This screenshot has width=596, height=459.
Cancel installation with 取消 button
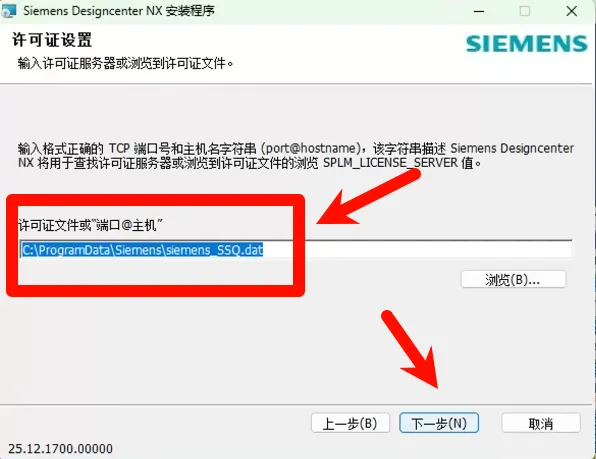coord(541,423)
